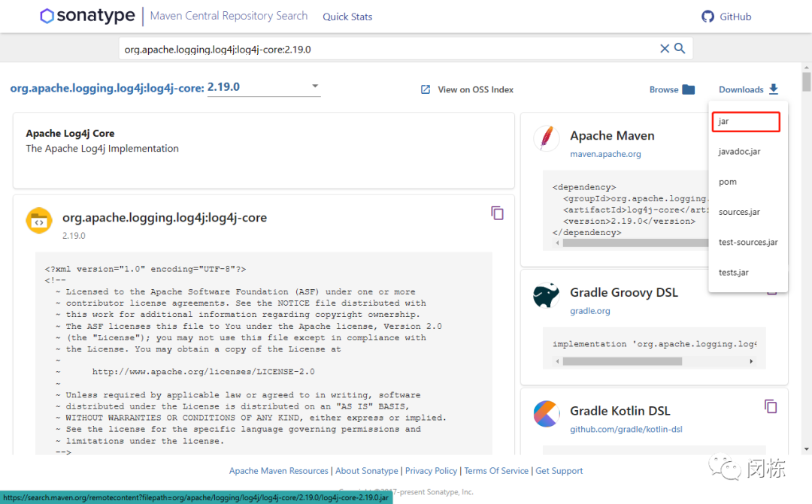Click the <version>2.19.0</version> line
This screenshot has height=504, width=812.
click(x=629, y=221)
